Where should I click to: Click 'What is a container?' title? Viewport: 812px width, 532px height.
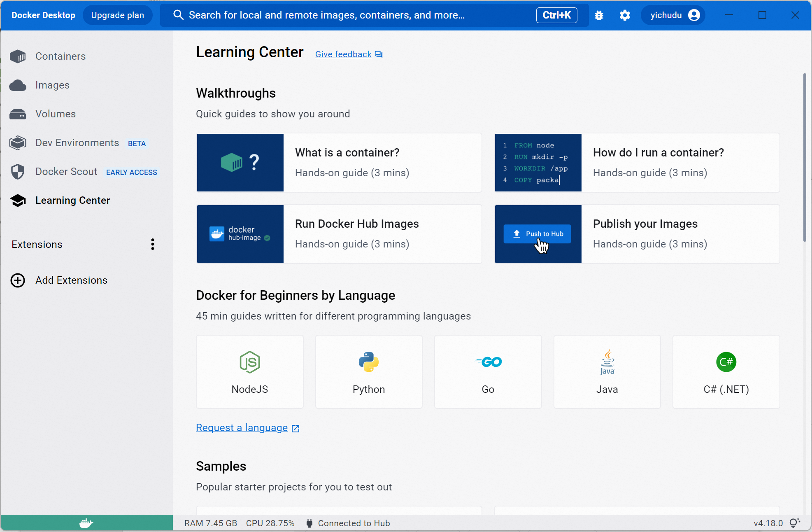pyautogui.click(x=347, y=153)
